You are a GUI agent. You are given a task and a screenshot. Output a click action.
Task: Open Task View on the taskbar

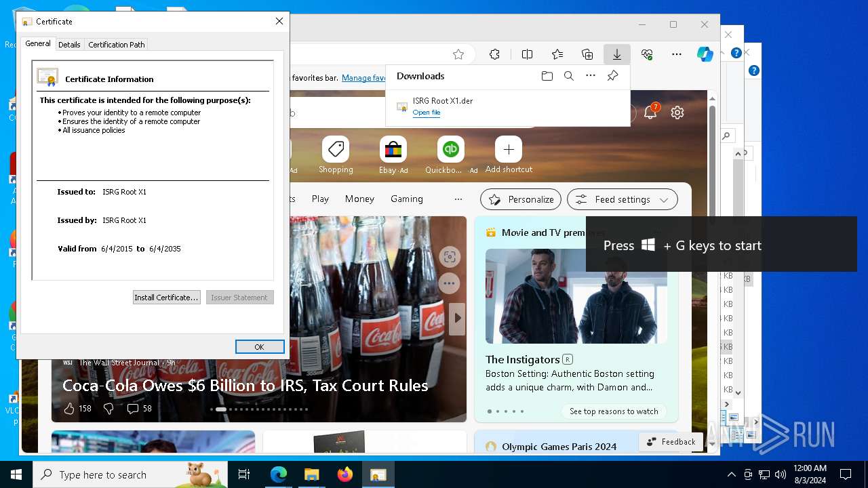pyautogui.click(x=244, y=474)
